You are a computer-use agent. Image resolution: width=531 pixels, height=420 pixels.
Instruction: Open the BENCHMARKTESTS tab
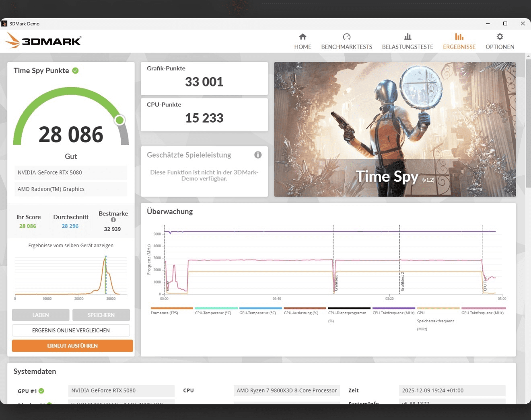coord(346,41)
